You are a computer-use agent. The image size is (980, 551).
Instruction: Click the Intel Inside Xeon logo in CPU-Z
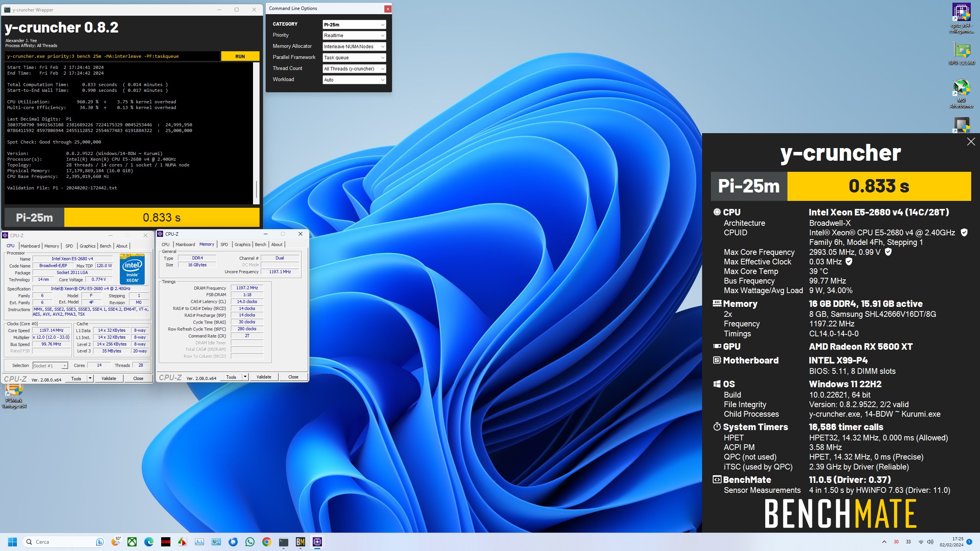point(132,269)
